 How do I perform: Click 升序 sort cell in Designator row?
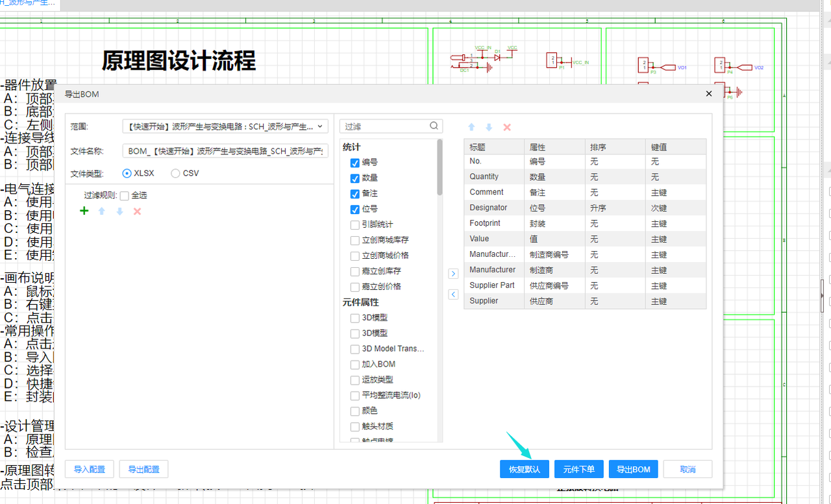coord(615,208)
